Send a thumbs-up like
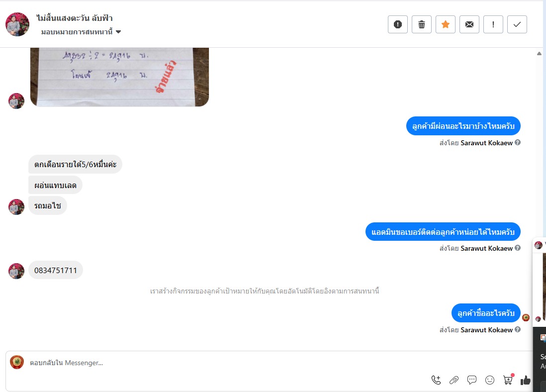546x392 pixels. (x=526, y=380)
